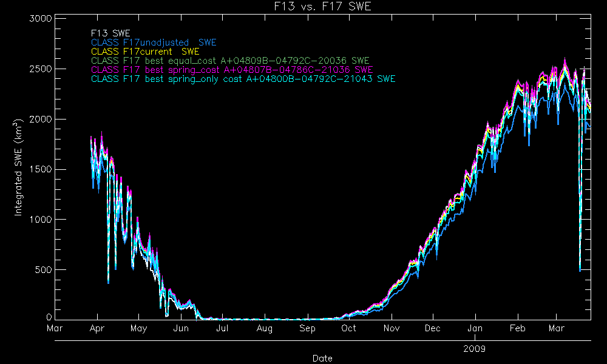Image resolution: width=607 pixels, height=364 pixels.
Task: Select the 1500 value on the y-axis
Action: [x=39, y=169]
